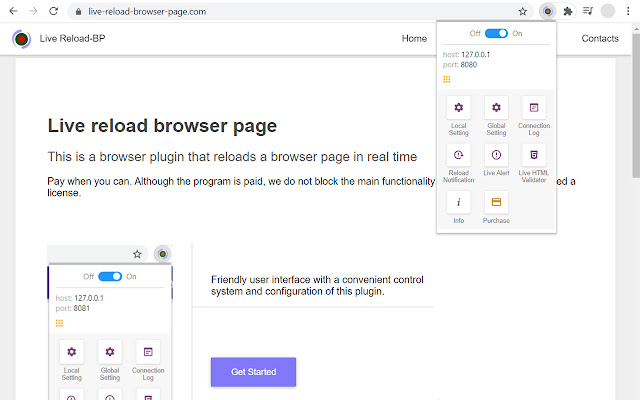Click extension icon in the demo image
Viewport: 640px width, 400px height.
(x=162, y=254)
